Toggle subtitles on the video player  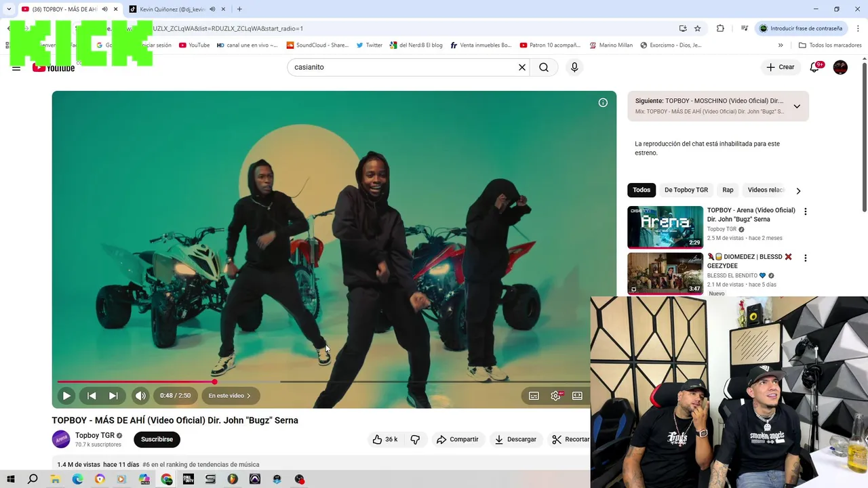[534, 396]
